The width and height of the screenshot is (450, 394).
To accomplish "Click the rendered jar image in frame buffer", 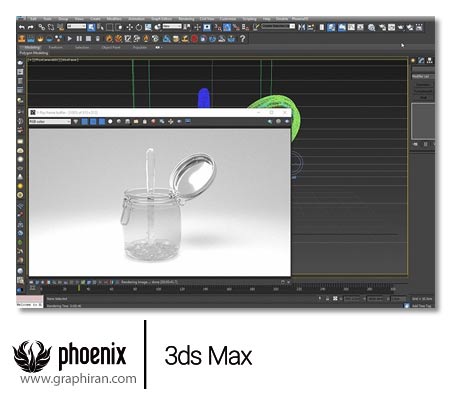I will tap(160, 202).
